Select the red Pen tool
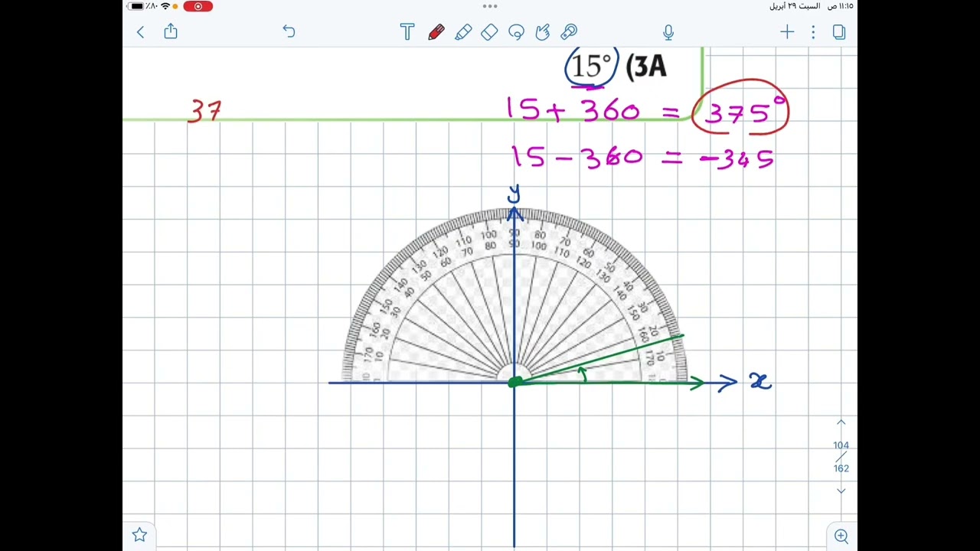Image resolution: width=980 pixels, height=551 pixels. click(436, 31)
